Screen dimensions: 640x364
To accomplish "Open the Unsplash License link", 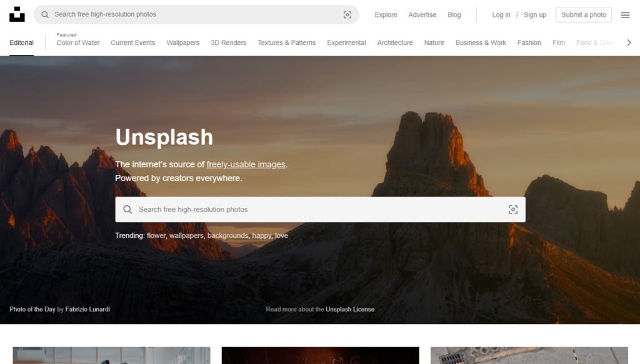I will coord(350,310).
